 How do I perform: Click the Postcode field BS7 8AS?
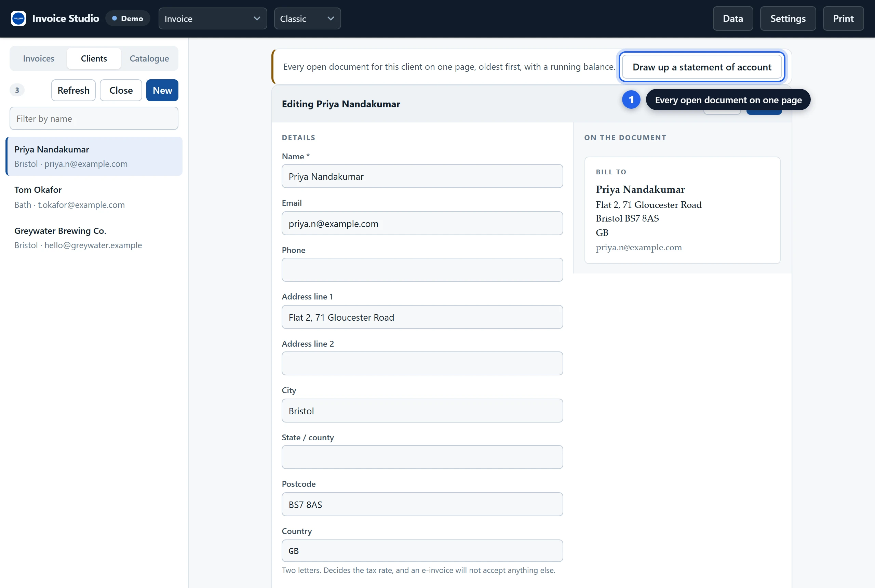(x=422, y=504)
